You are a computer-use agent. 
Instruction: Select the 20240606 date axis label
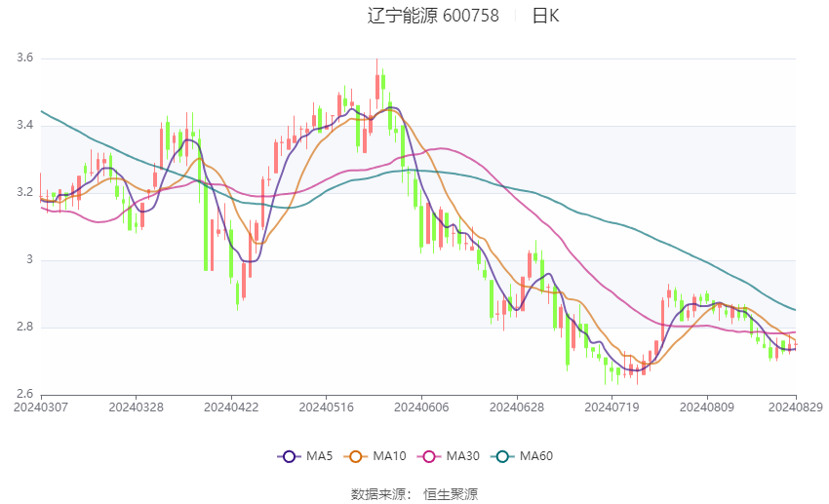421,407
